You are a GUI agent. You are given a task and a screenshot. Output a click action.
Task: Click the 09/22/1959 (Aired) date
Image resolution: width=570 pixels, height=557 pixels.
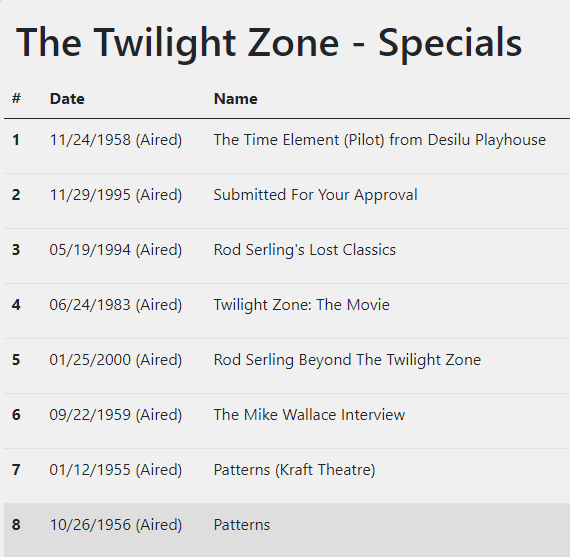[x=116, y=415]
